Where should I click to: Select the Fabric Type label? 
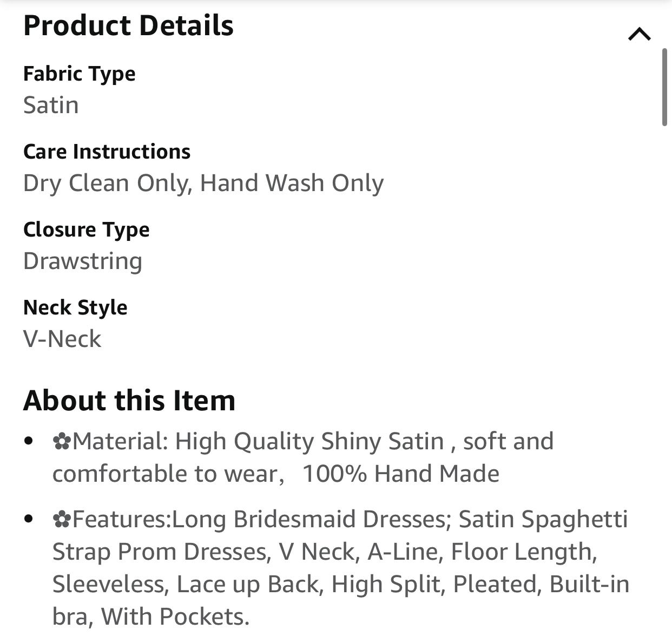[80, 74]
